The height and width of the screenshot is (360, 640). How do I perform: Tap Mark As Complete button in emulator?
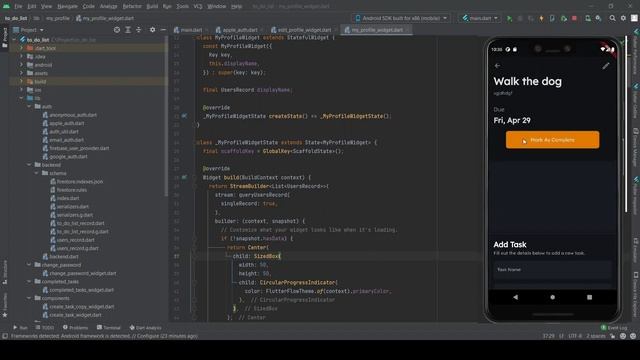point(552,140)
